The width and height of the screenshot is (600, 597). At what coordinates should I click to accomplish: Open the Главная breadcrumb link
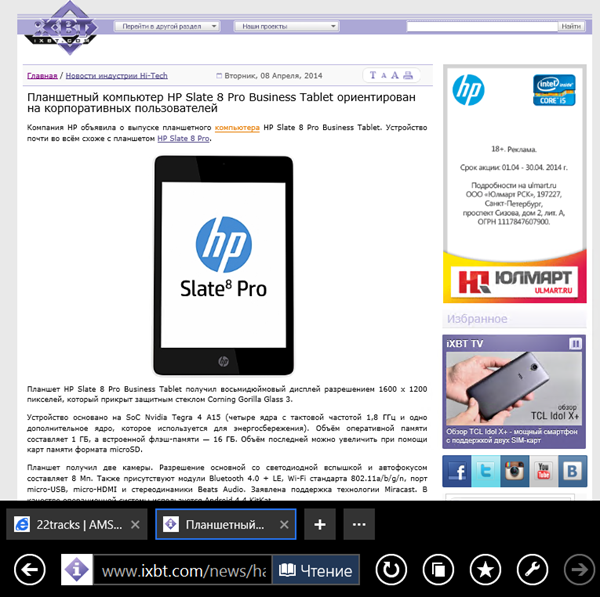pos(42,75)
